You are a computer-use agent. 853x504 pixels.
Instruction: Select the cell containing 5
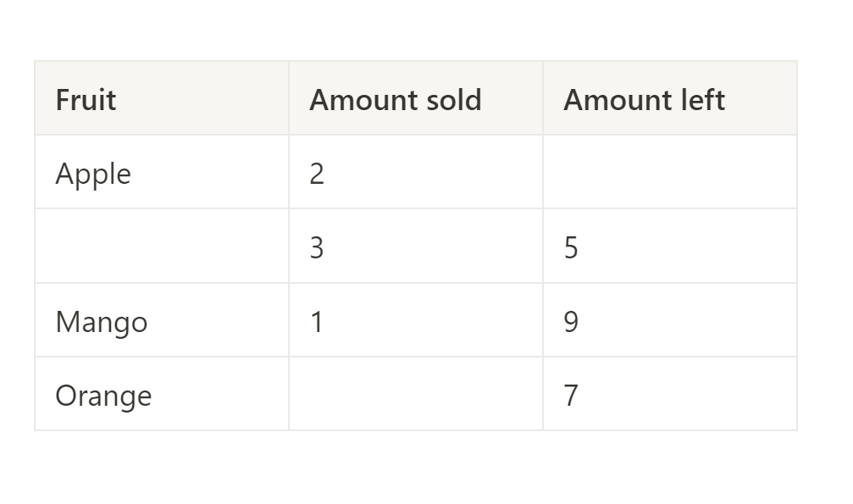[670, 246]
